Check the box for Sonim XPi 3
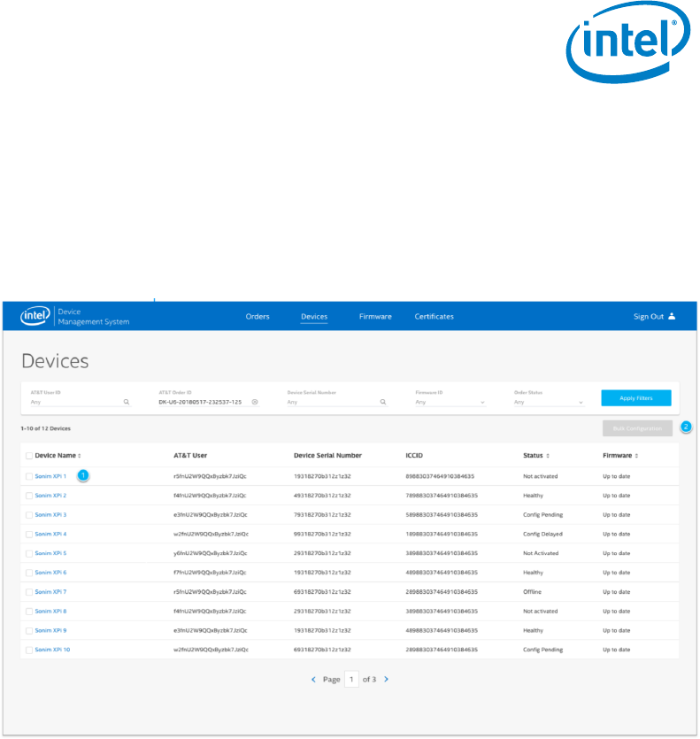 (29, 515)
